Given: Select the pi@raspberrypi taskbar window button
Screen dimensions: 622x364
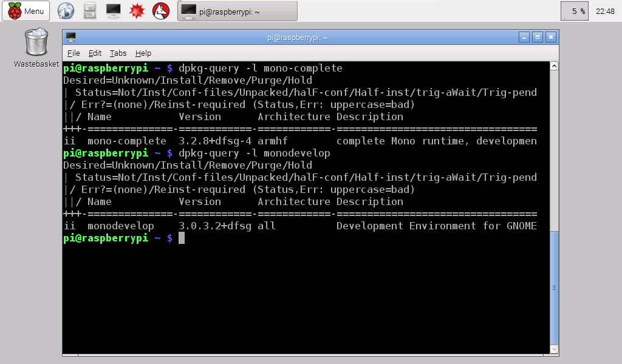Looking at the screenshot, I should [x=238, y=11].
